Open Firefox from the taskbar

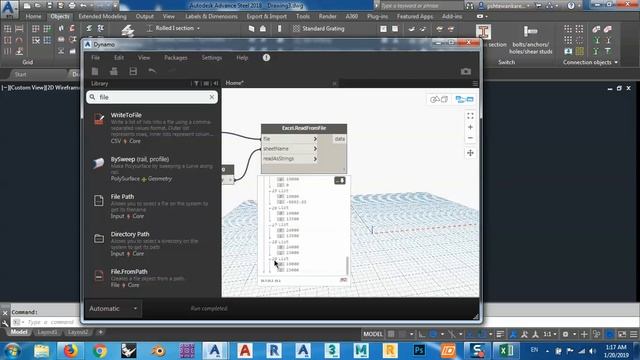point(71,350)
